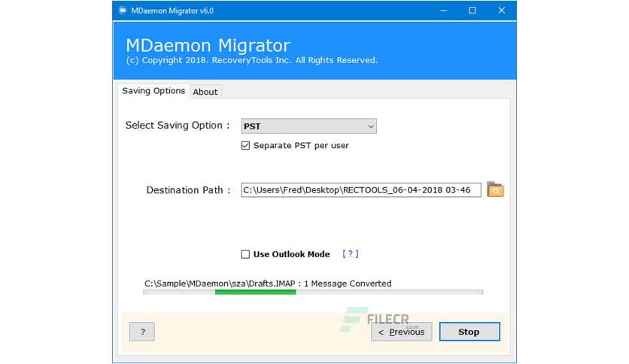The height and width of the screenshot is (364, 629).
Task: Switch to the About tab
Action: click(x=205, y=92)
